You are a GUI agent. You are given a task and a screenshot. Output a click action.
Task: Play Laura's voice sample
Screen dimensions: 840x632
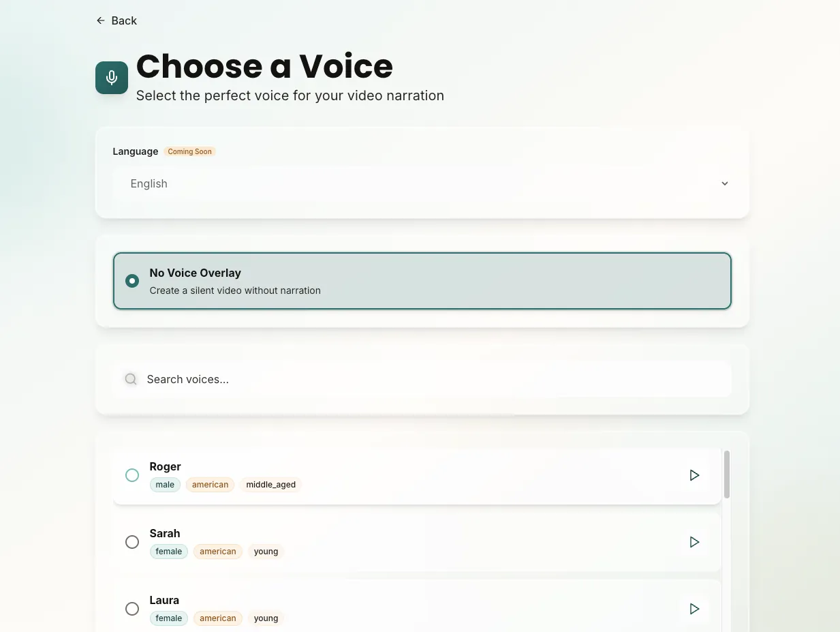tap(694, 608)
